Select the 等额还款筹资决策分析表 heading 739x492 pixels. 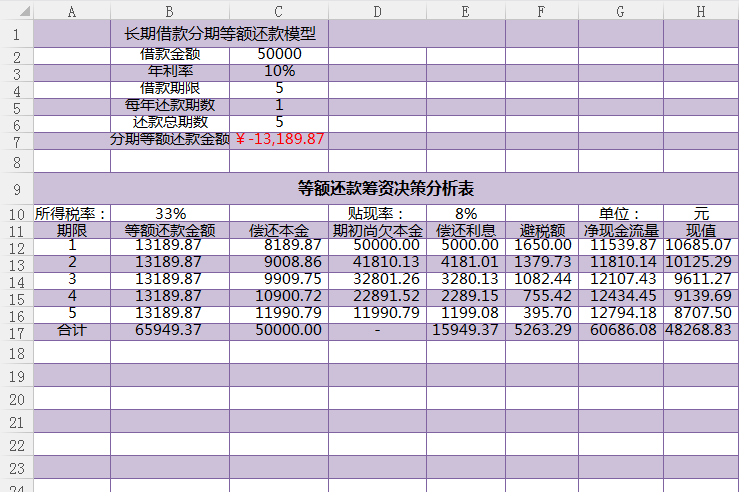[385, 188]
